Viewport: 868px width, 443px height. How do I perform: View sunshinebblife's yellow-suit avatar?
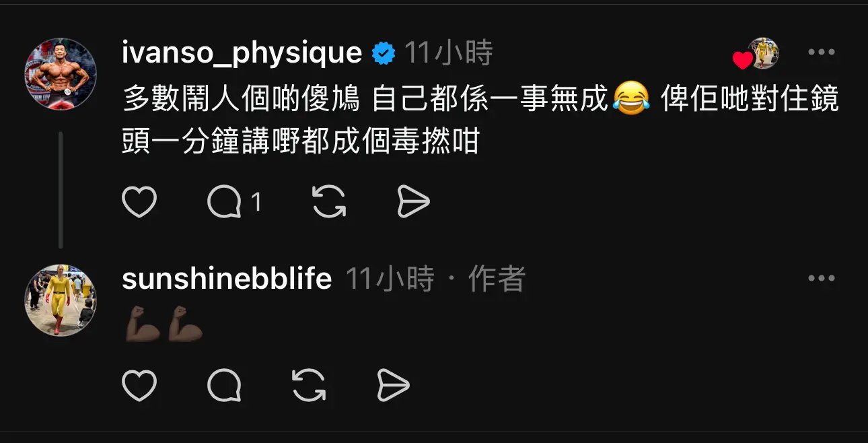click(61, 300)
